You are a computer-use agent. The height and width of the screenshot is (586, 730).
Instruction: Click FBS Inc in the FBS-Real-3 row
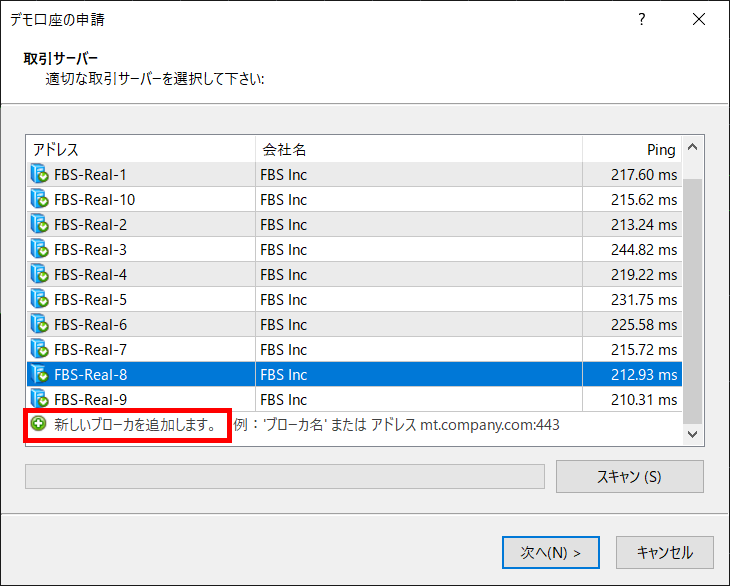pyautogui.click(x=284, y=250)
